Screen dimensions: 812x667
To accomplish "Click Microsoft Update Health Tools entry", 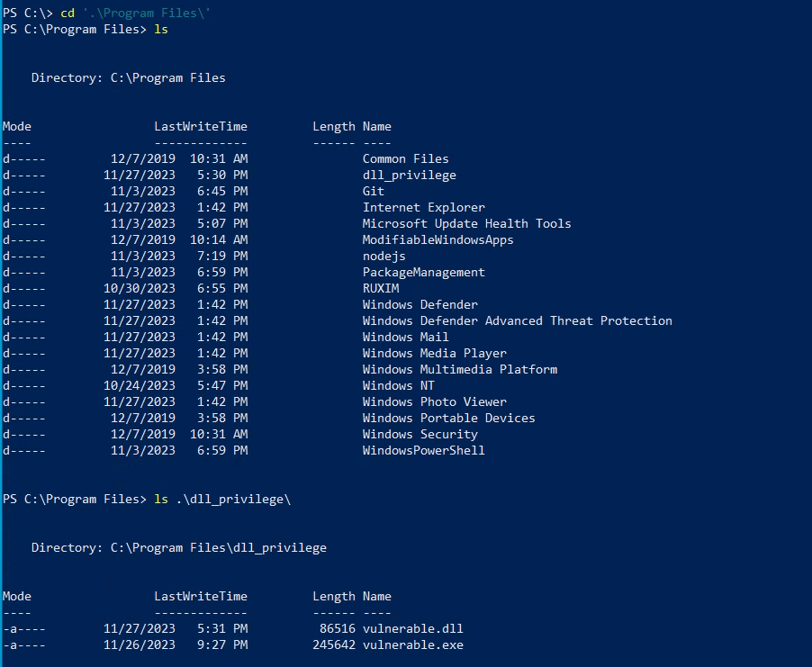I will coord(466,223).
